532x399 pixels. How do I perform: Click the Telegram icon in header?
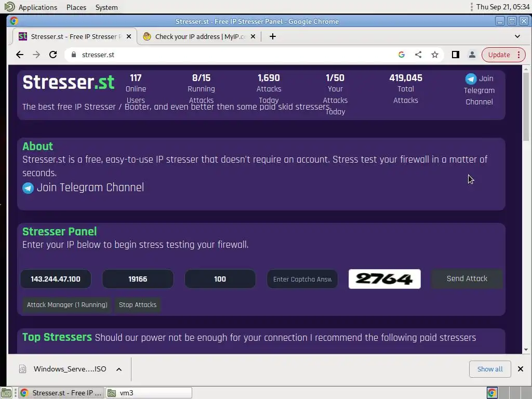tap(471, 79)
